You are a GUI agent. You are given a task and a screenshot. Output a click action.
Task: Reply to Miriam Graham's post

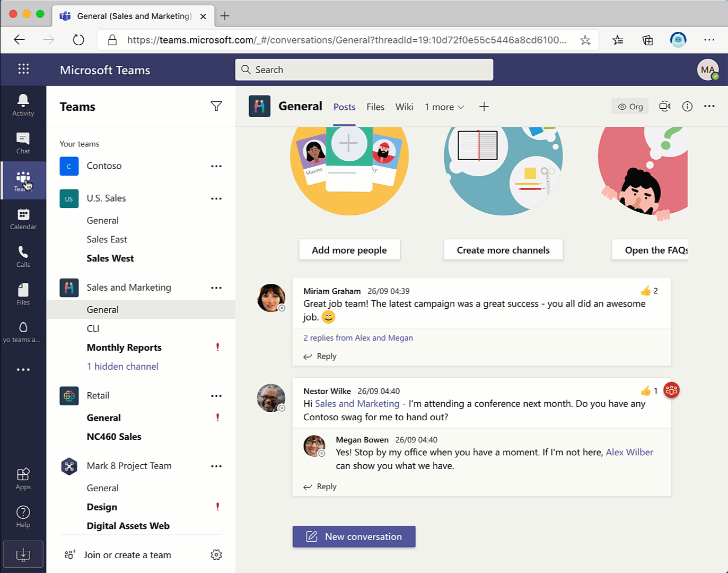click(x=320, y=357)
